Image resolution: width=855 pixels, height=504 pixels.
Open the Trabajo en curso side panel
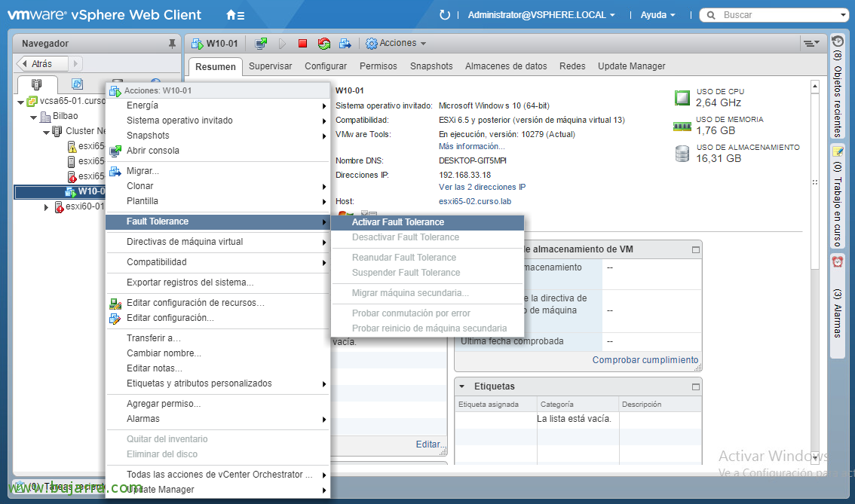[838, 196]
